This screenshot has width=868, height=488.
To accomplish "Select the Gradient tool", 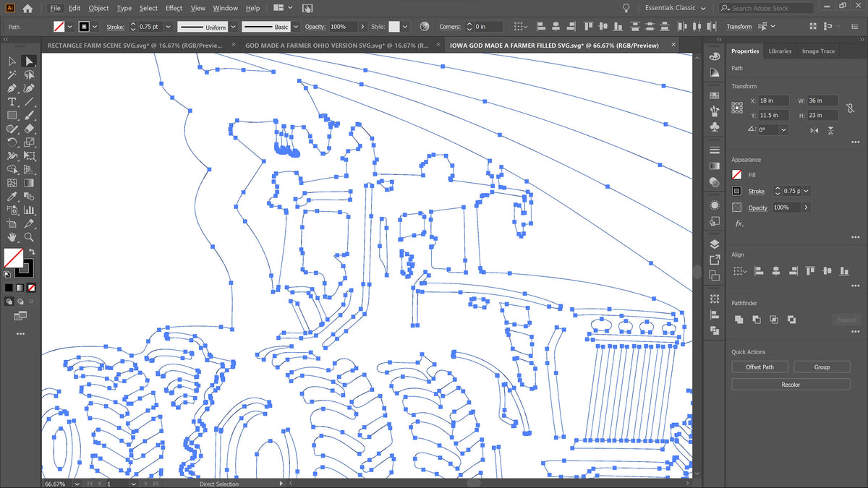I will tap(29, 183).
